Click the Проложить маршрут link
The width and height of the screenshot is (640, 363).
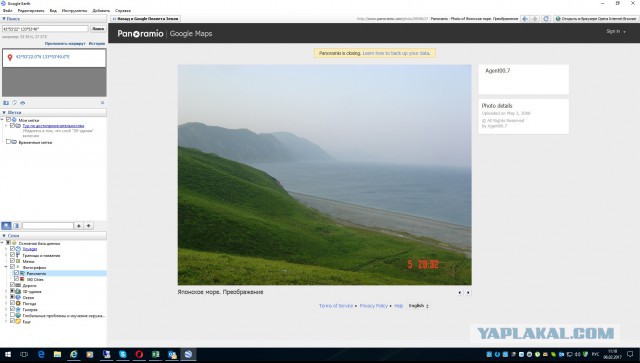(x=65, y=43)
